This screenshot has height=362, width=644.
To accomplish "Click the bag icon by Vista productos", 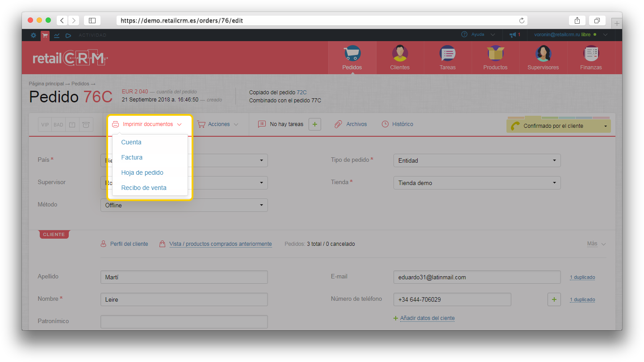I will 163,244.
